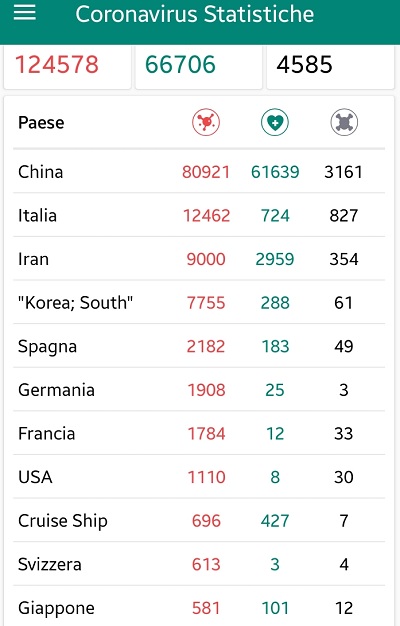Tap the Spagna row
The height and width of the screenshot is (626, 400).
199,346
